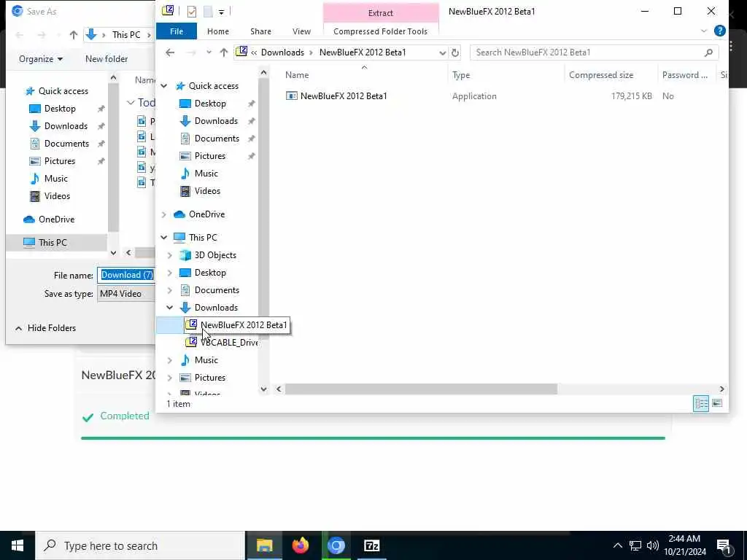Collapse the This PC tree node
The height and width of the screenshot is (560, 747).
(164, 237)
